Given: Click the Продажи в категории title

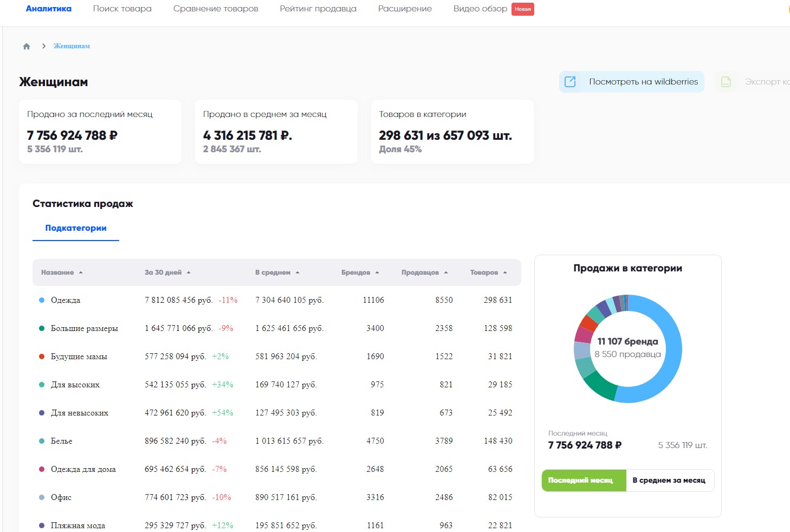Looking at the screenshot, I should pos(627,268).
